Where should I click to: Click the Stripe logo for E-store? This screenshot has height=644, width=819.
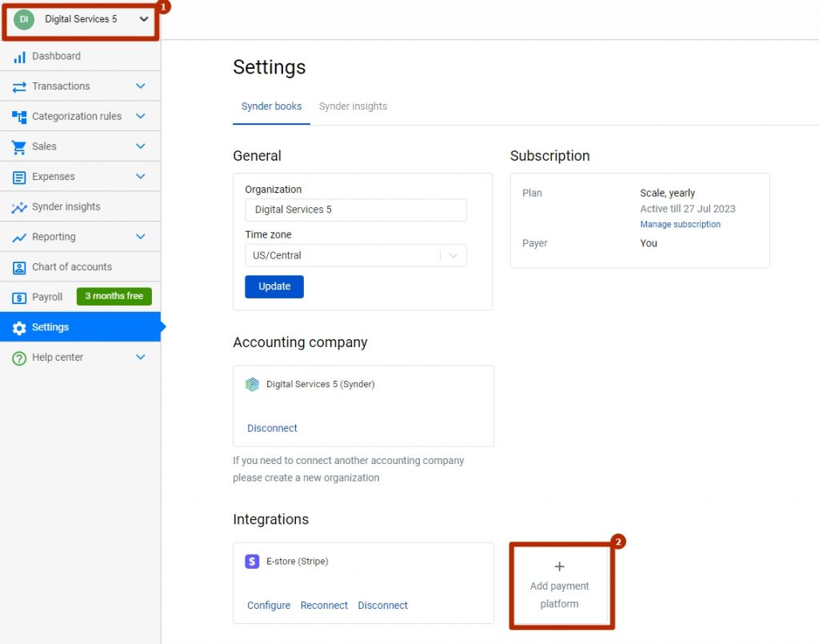coord(252,562)
